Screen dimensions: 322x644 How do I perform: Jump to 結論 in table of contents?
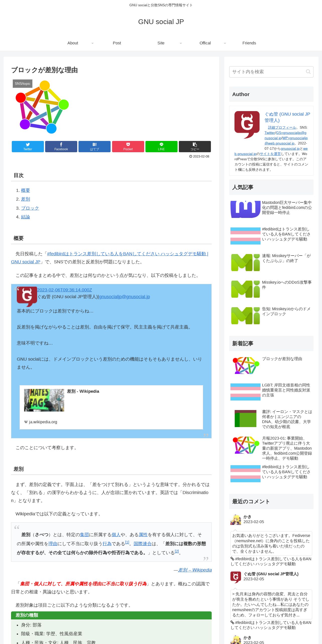(26, 217)
